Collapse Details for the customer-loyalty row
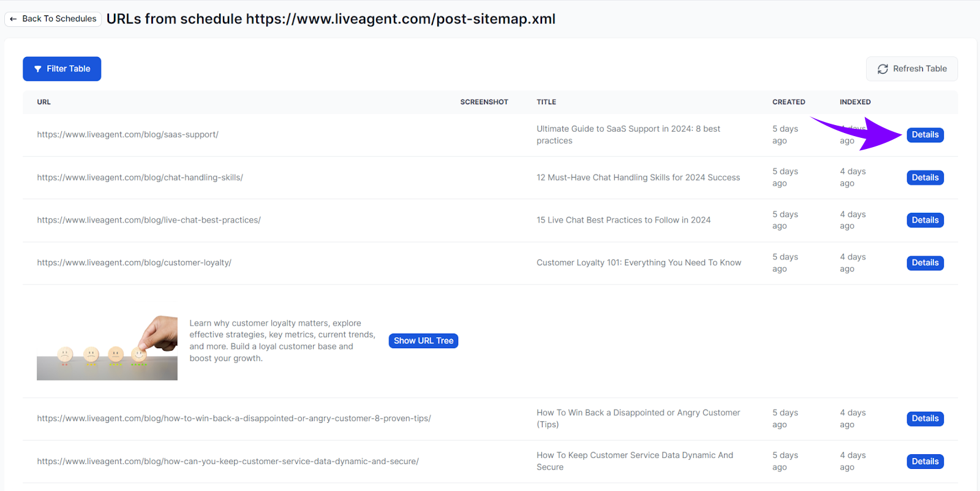 click(924, 263)
